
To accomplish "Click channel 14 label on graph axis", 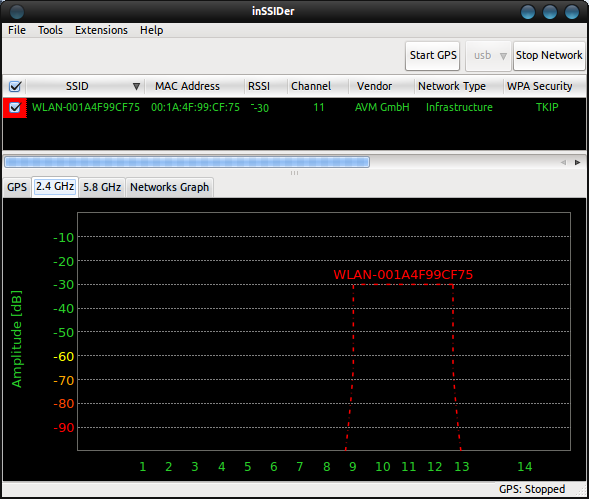I will point(525,467).
